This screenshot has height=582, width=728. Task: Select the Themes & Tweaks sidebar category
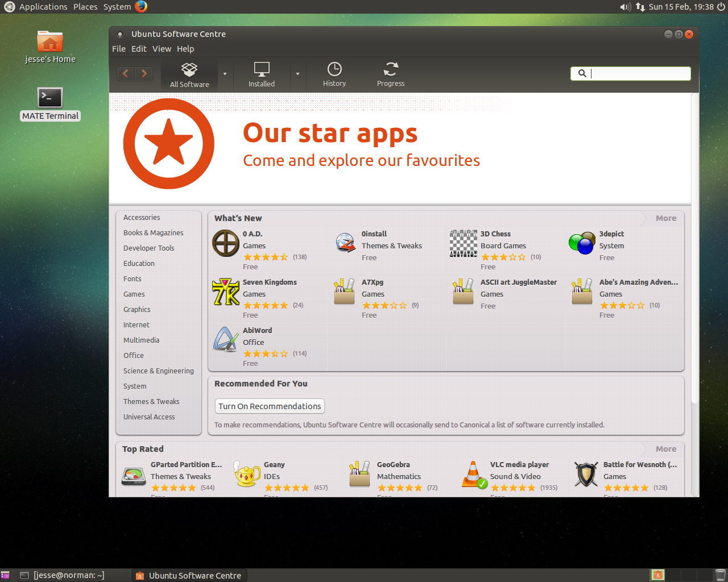pyautogui.click(x=151, y=402)
